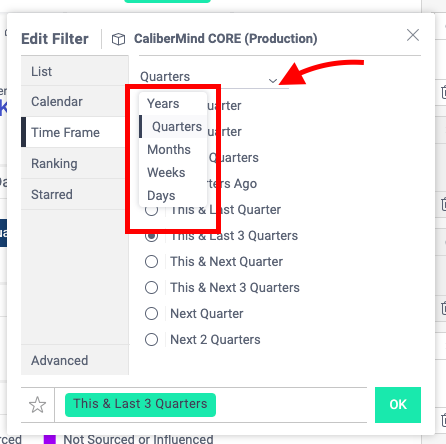Confirm the filter with the OK button
Screen dimensions: 446x444
pyautogui.click(x=398, y=405)
